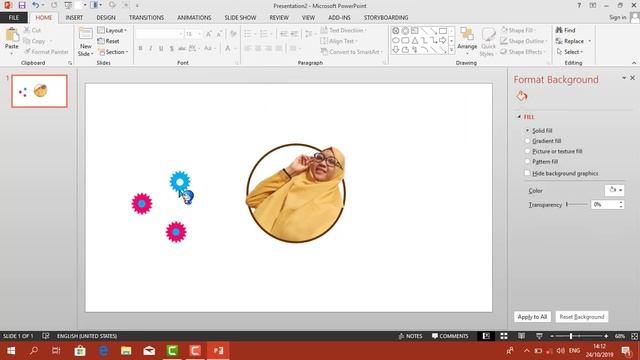Select the Pattern fill radio option
This screenshot has height=360, width=640.
(x=527, y=162)
